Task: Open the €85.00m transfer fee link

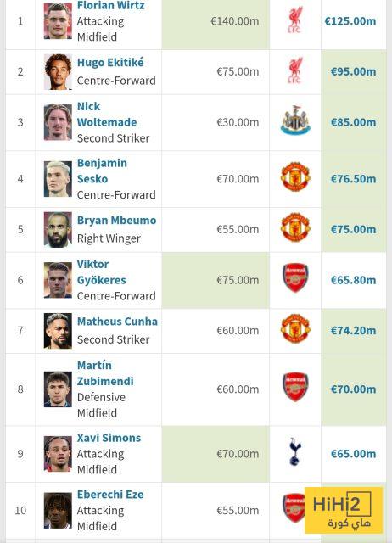Action: (x=353, y=122)
